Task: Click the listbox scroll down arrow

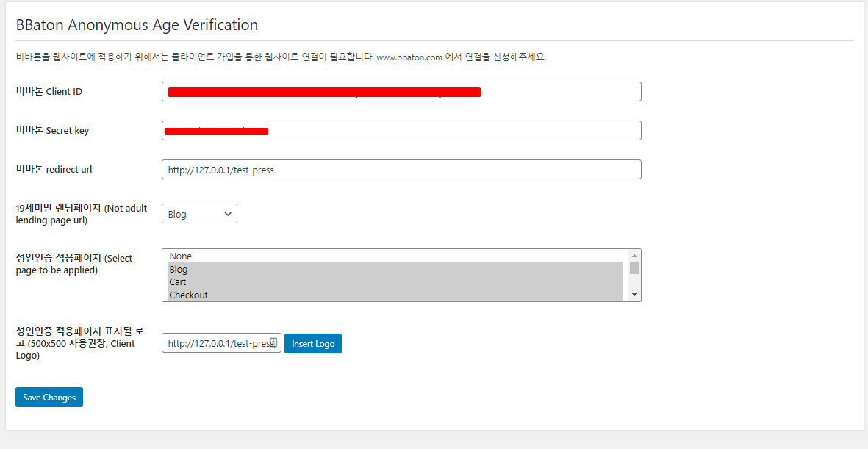Action: tap(634, 295)
